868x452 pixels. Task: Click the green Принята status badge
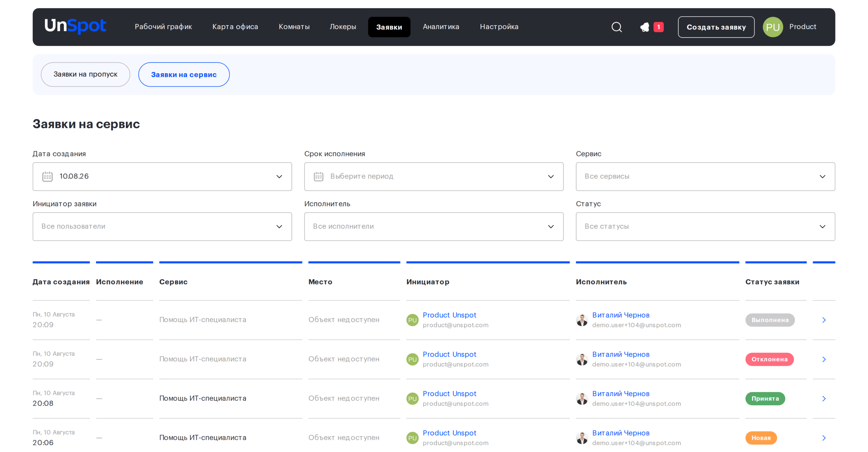(x=765, y=398)
